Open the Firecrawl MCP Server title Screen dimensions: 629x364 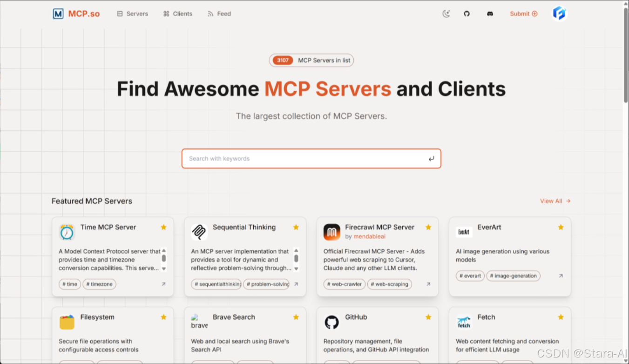coord(379,227)
